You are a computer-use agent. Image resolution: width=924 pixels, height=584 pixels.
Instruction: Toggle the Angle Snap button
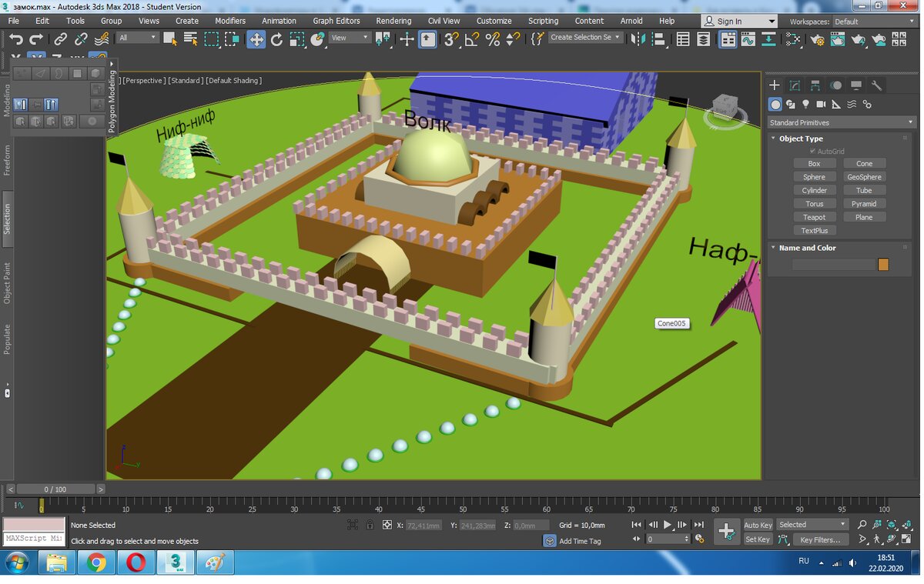click(472, 39)
